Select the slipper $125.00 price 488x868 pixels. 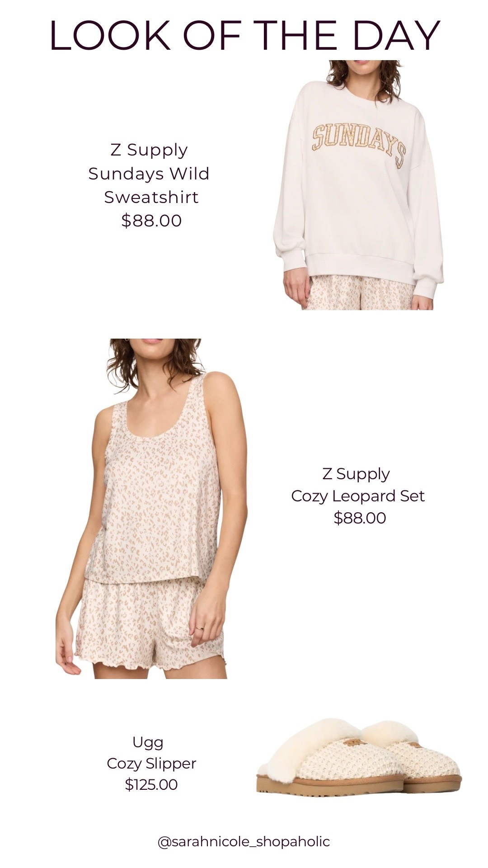click(x=151, y=784)
